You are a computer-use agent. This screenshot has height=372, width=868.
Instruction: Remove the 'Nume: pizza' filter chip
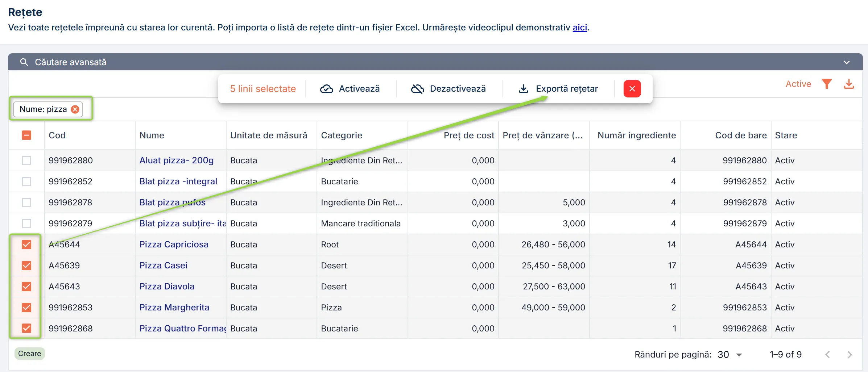click(75, 109)
